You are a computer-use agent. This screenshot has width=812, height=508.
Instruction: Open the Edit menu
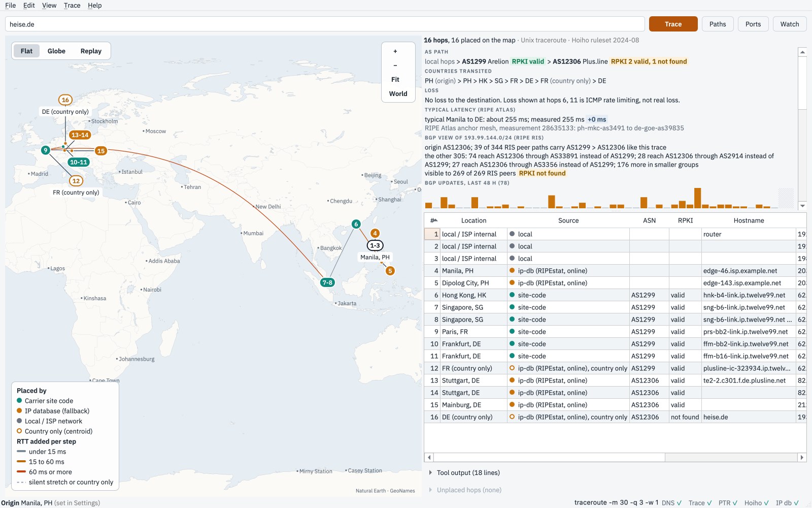point(29,6)
